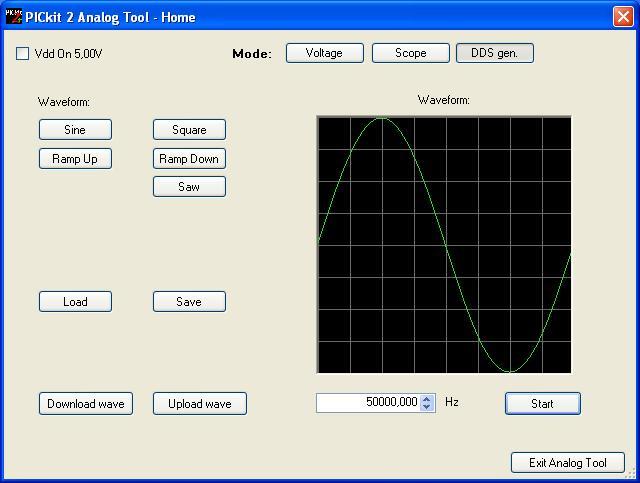Choose the Square waveform
The width and height of the screenshot is (640, 483).
pos(189,130)
